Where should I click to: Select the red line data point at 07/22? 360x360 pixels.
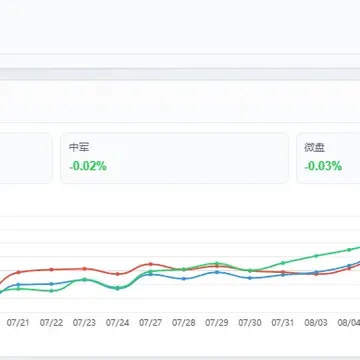pos(51,269)
